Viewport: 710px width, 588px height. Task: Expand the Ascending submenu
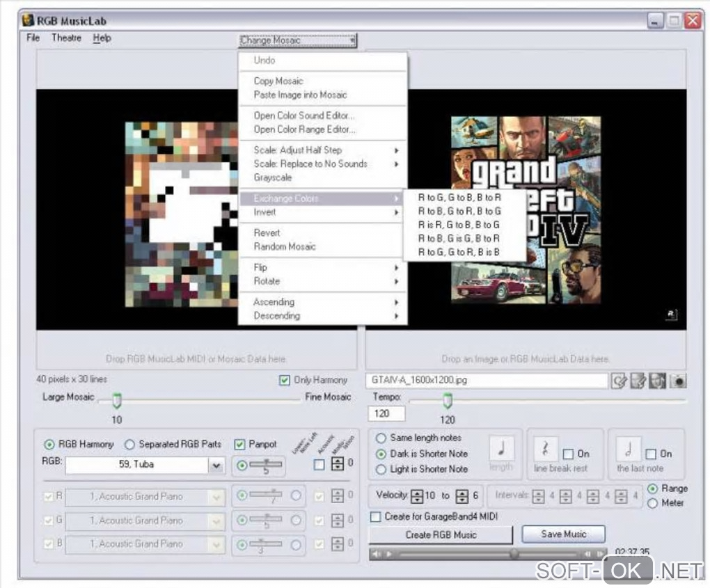(322, 302)
